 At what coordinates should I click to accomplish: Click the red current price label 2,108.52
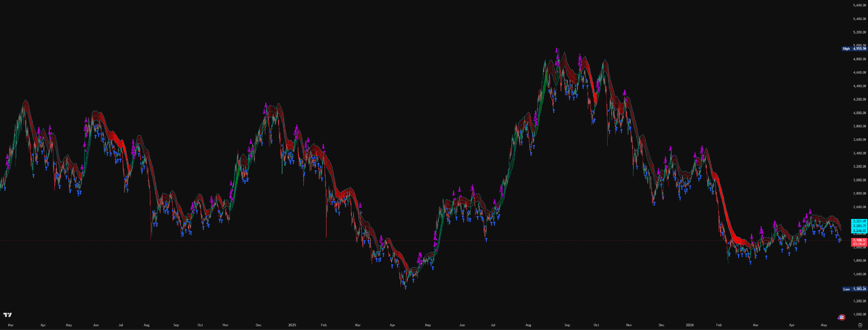(x=859, y=240)
